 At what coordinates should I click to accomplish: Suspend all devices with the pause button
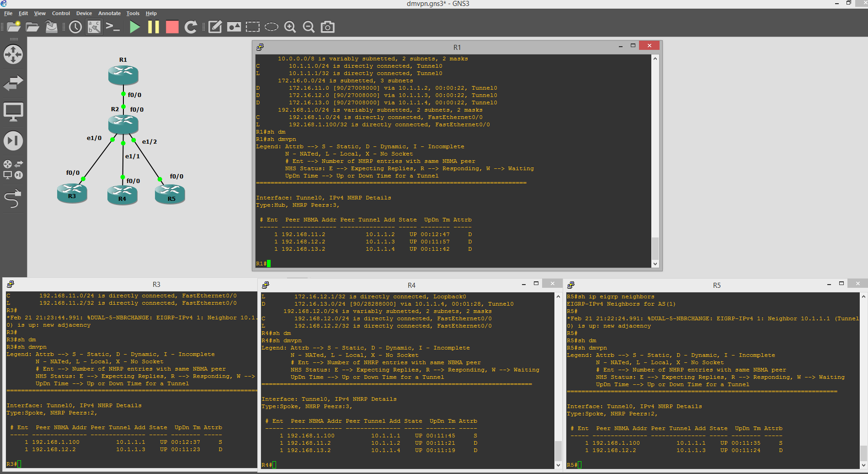[x=154, y=27]
